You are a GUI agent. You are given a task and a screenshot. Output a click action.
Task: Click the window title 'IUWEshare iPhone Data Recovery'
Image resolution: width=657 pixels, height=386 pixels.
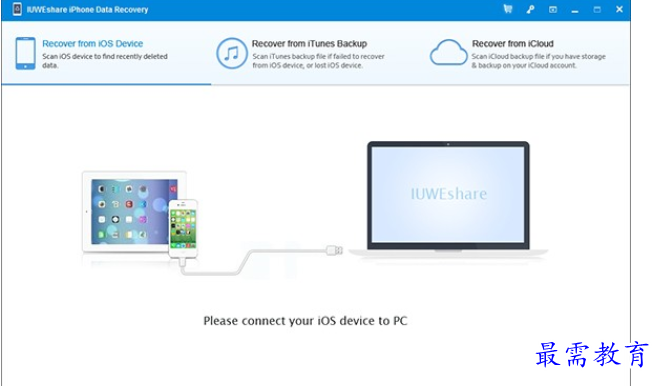tap(87, 9)
